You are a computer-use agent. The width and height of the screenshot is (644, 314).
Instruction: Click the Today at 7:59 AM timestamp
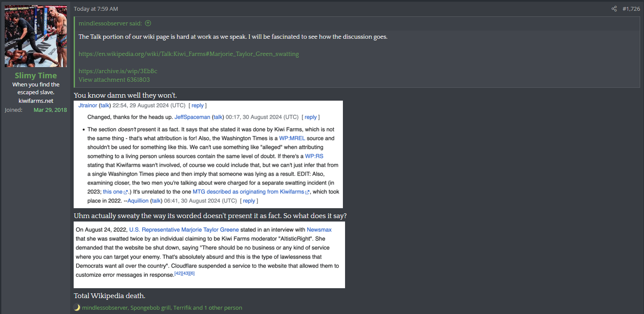click(x=96, y=9)
